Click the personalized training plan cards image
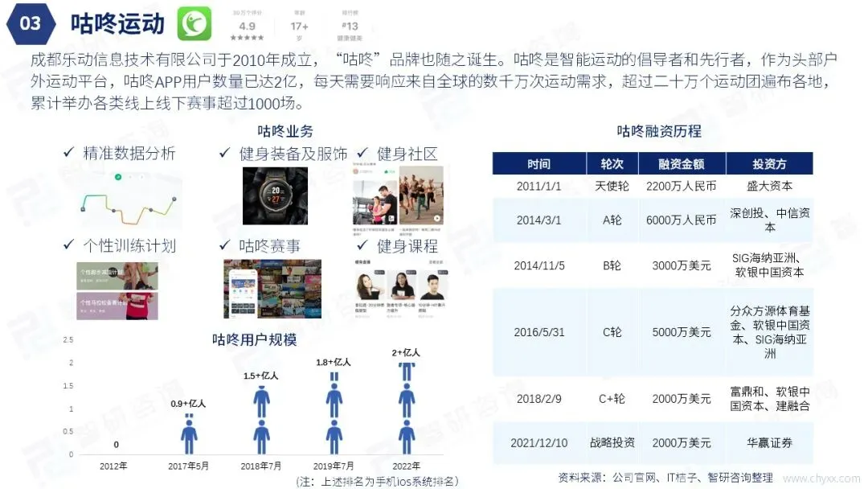 [x=117, y=290]
